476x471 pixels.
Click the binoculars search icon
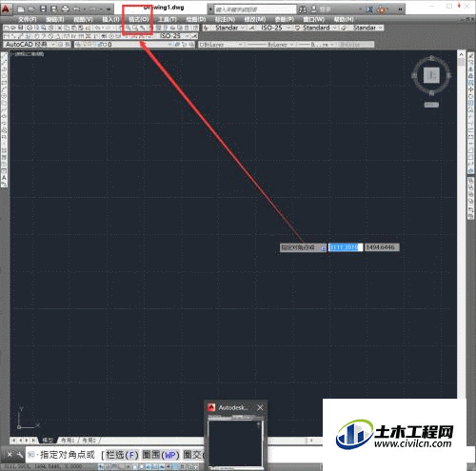(303, 10)
